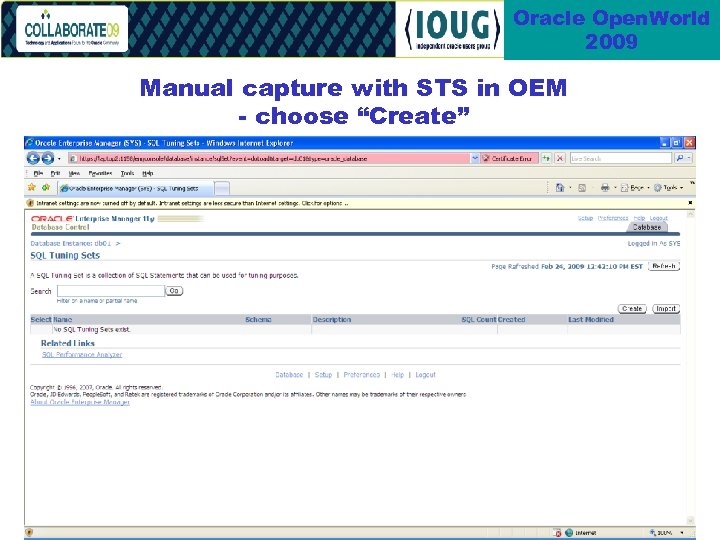Click the Go button beside Search
The height and width of the screenshot is (540, 720).
click(174, 291)
